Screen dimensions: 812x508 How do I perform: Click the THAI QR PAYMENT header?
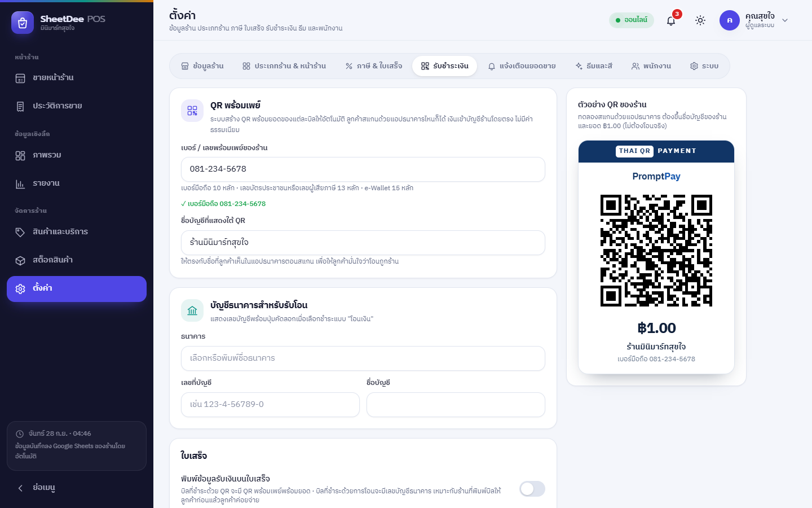[x=656, y=151]
